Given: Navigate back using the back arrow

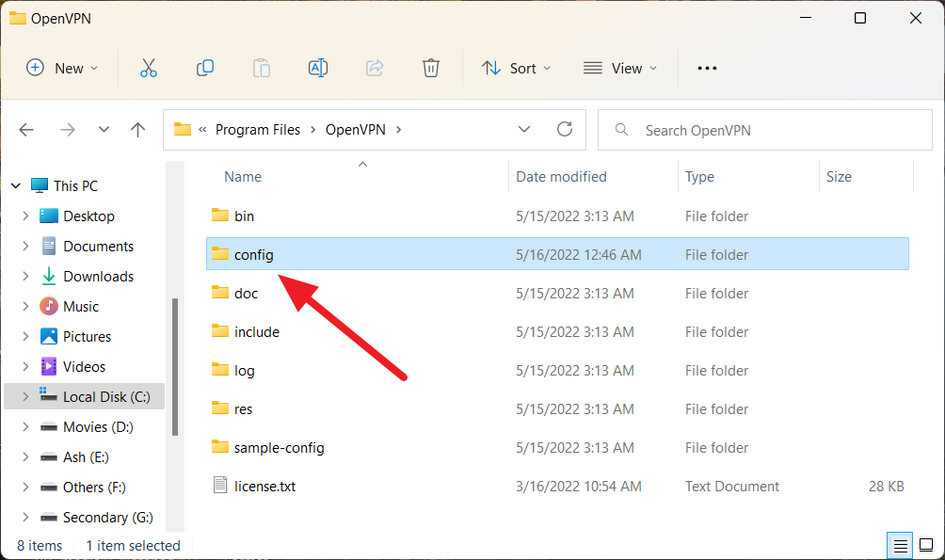Looking at the screenshot, I should (x=27, y=130).
